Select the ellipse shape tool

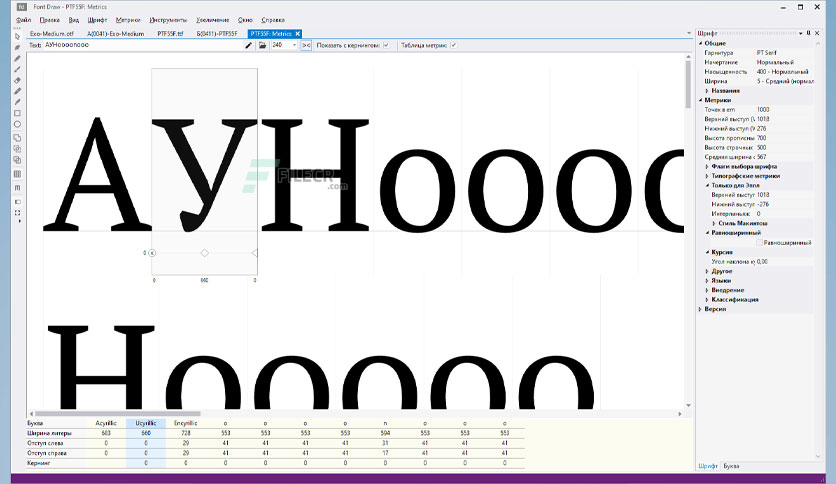tap(18, 125)
